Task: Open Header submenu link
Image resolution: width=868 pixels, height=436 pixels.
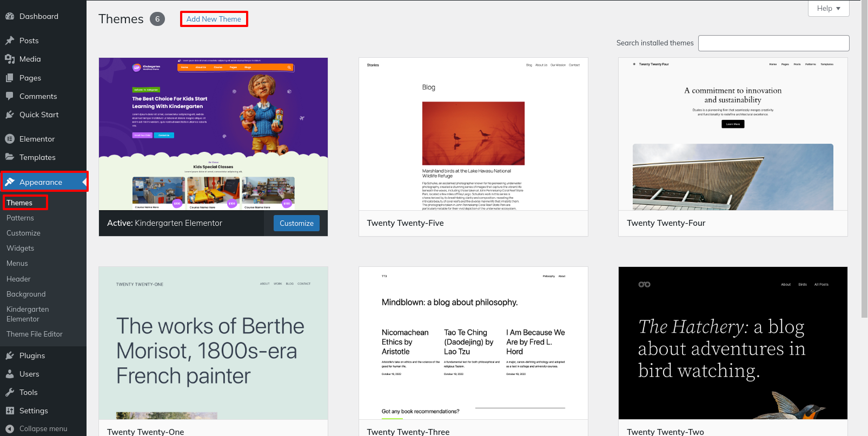Action: [x=18, y=279]
